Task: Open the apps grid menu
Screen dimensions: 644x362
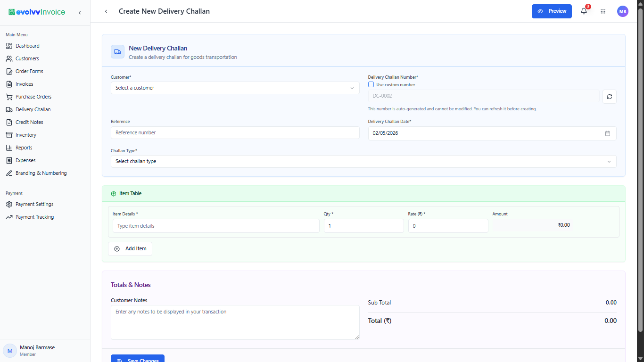Action: pyautogui.click(x=603, y=11)
